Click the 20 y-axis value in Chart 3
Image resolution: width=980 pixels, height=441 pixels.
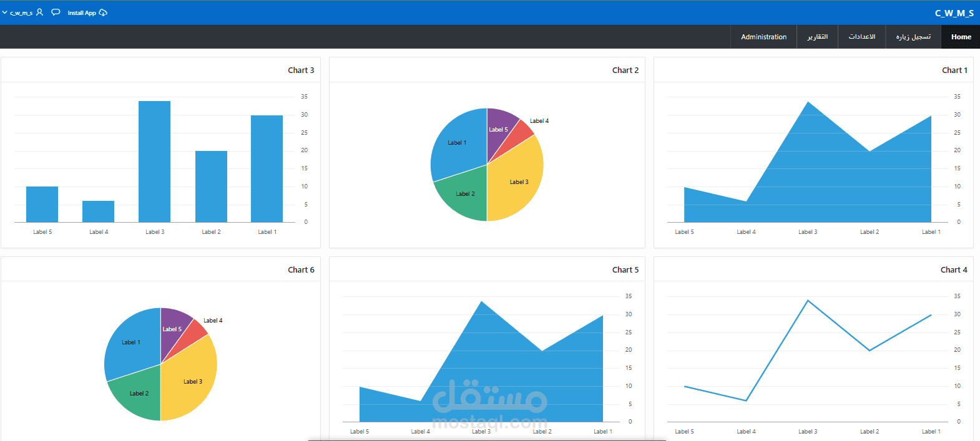pos(304,150)
